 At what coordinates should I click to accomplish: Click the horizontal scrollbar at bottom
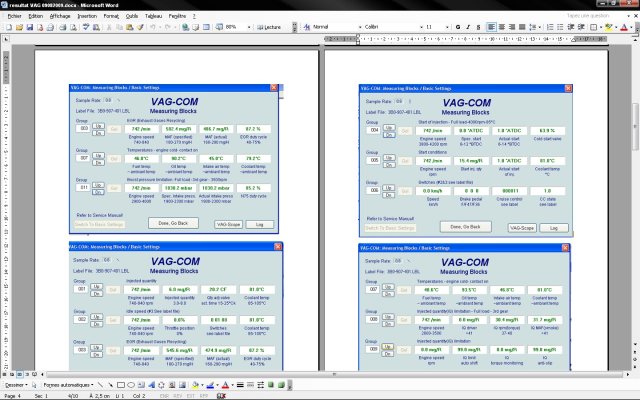336,374
